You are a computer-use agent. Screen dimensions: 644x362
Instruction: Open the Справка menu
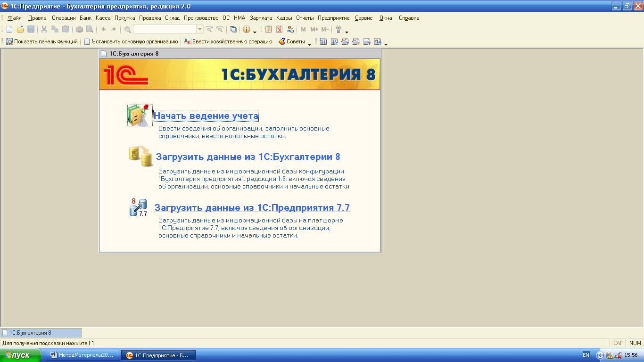pos(409,18)
